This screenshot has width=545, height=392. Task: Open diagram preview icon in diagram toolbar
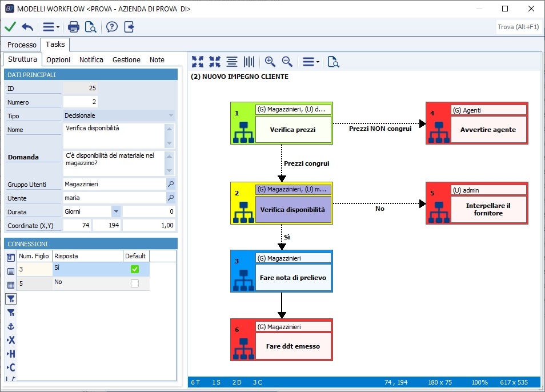coord(333,62)
